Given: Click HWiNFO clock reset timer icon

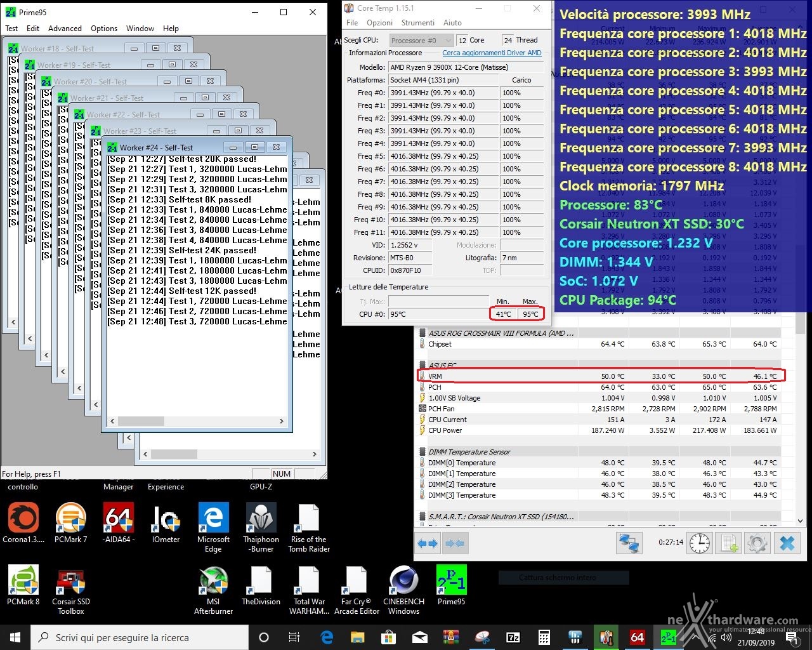Looking at the screenshot, I should [x=700, y=543].
